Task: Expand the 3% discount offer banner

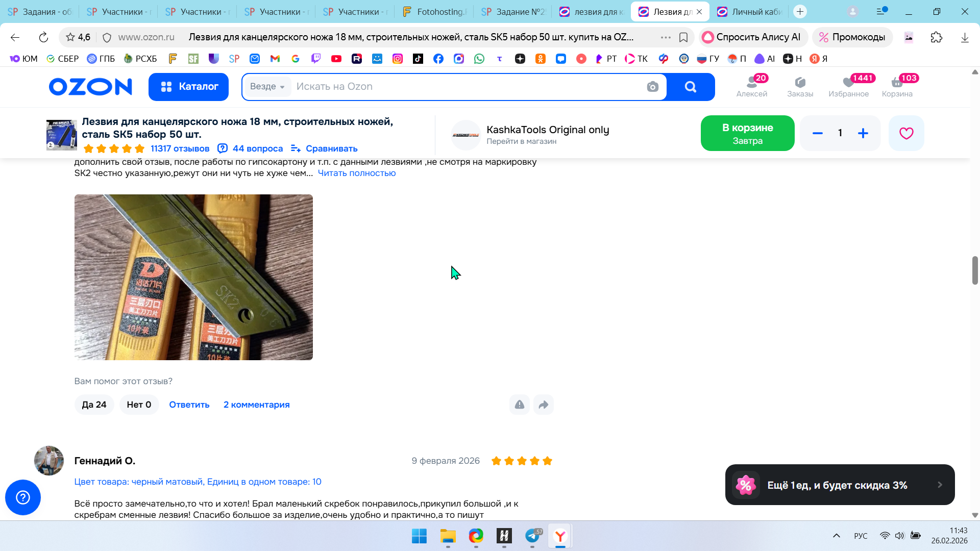Action: tap(840, 485)
